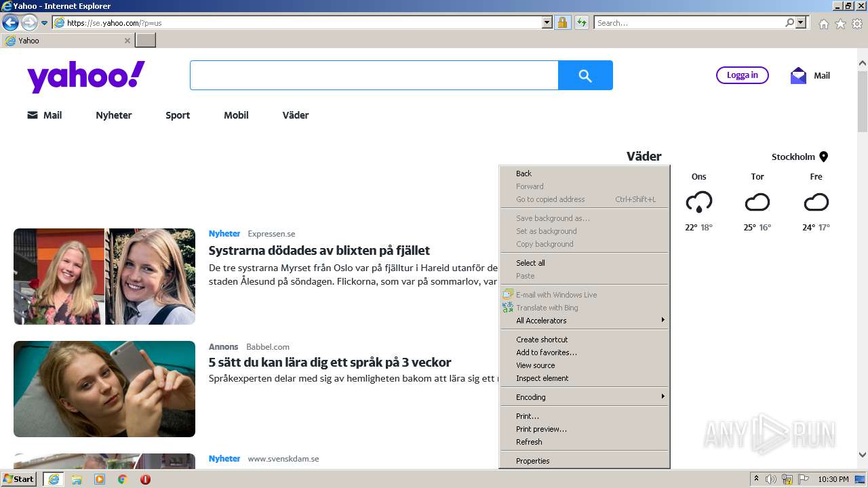Image resolution: width=868 pixels, height=488 pixels.
Task: Click the Tor cloud weather icon
Action: pyautogui.click(x=757, y=202)
